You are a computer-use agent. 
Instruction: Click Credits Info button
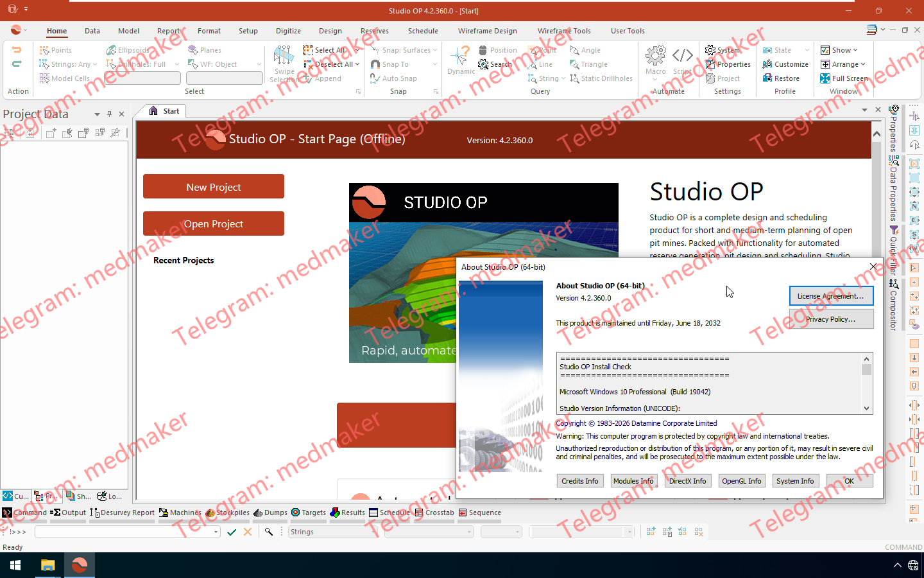580,481
